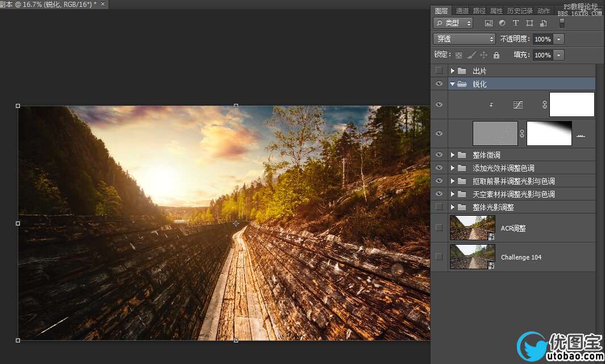Viewport: 605px width, 364px height.
Task: Expand the 出片 group
Action: point(453,71)
